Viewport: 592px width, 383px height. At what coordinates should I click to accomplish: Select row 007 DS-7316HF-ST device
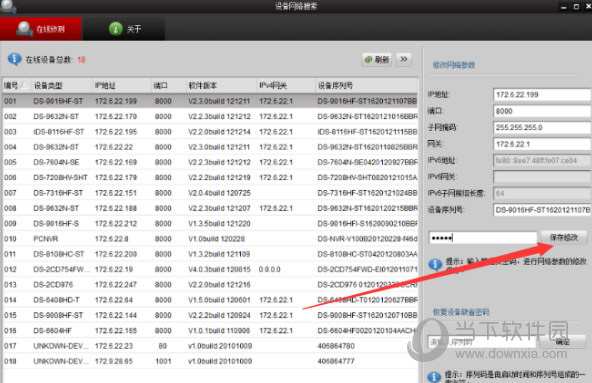tap(210, 193)
